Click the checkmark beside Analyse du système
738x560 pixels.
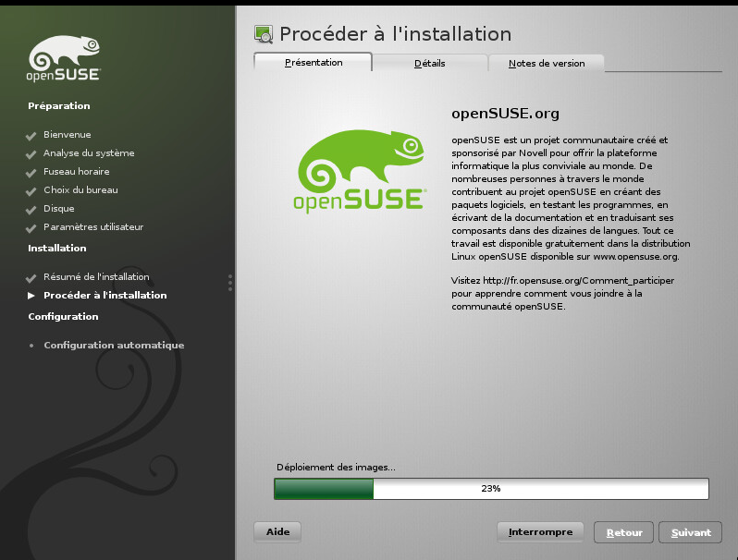pyautogui.click(x=31, y=154)
